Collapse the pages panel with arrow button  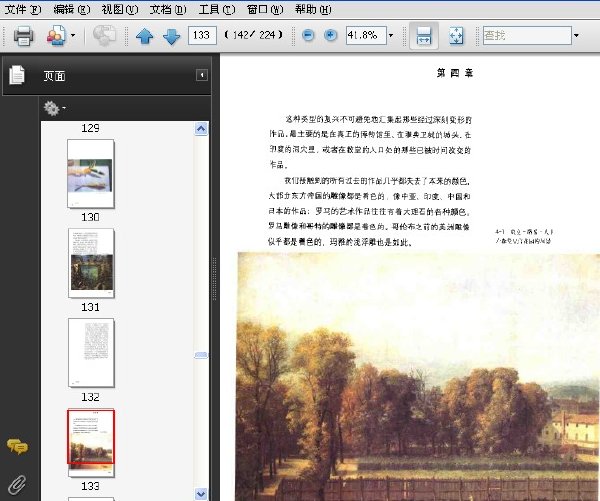click(x=202, y=75)
